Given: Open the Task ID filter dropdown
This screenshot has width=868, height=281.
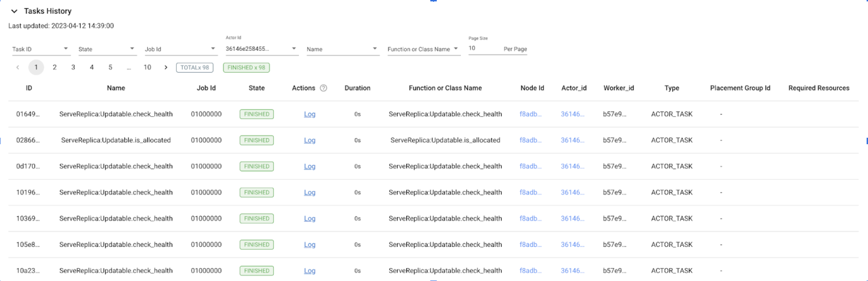Looking at the screenshot, I should (41, 49).
